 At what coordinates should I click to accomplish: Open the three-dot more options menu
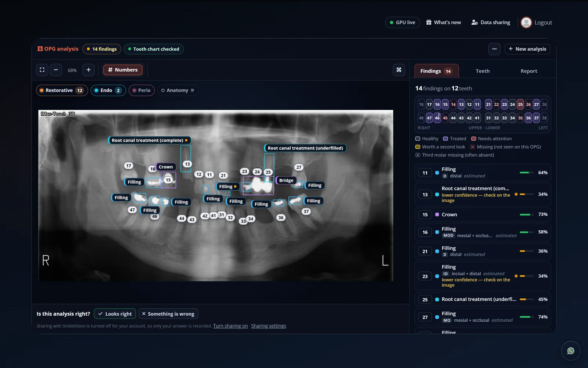(494, 49)
